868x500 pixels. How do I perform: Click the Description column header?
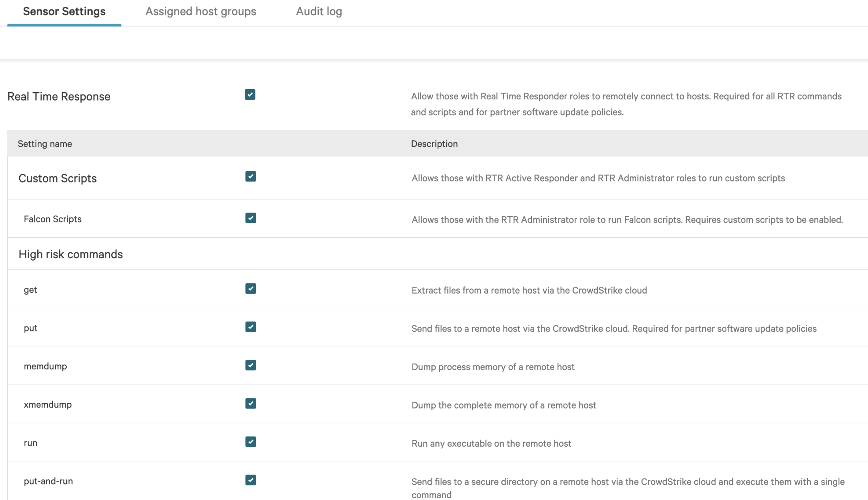434,144
